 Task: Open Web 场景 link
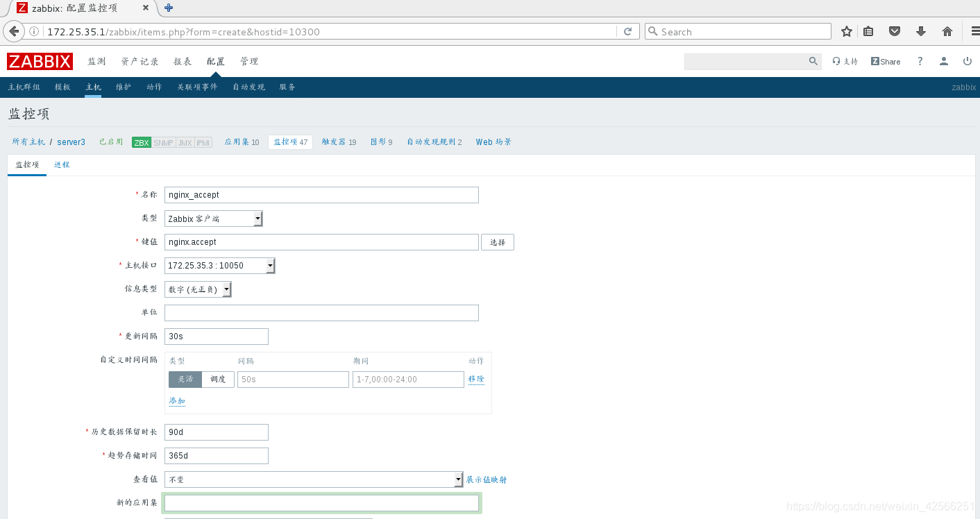[493, 142]
